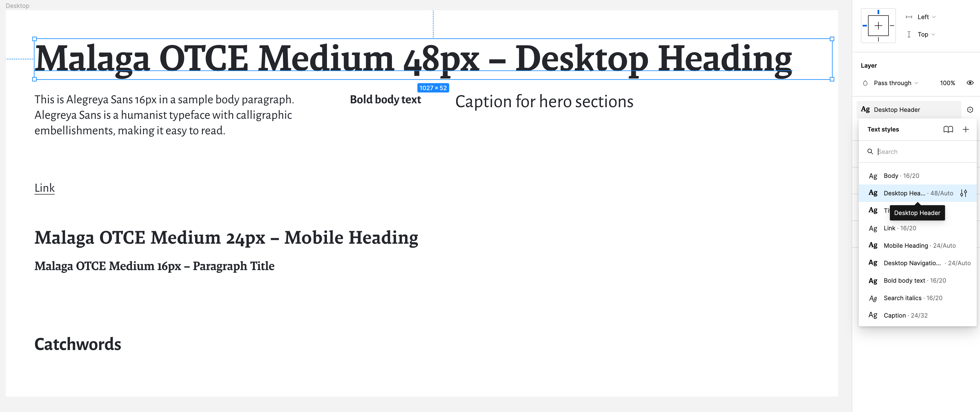Open the Left horizontal constraint dropdown

(926, 17)
